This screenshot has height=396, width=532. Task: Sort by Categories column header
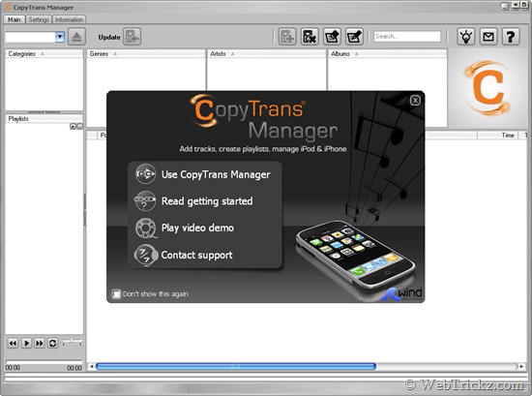pos(44,53)
